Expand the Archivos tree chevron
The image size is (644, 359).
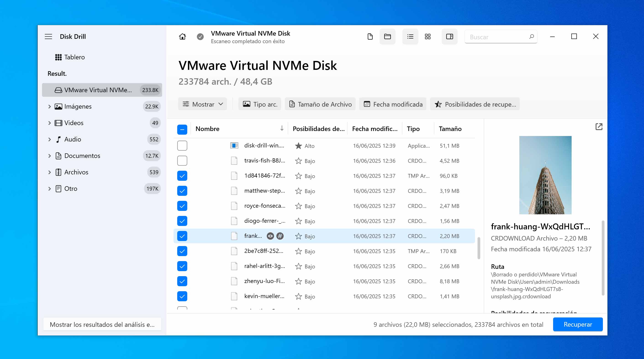pyautogui.click(x=49, y=172)
